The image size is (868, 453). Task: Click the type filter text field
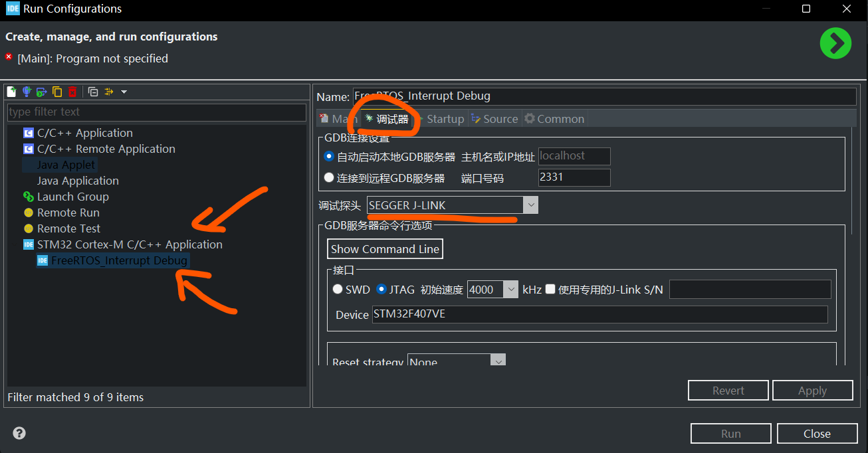[x=156, y=112]
